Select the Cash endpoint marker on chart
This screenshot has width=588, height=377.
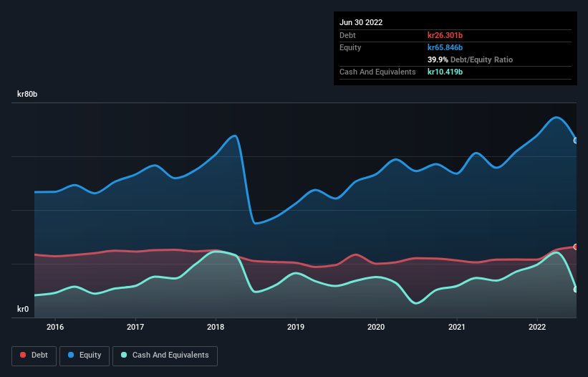(576, 290)
